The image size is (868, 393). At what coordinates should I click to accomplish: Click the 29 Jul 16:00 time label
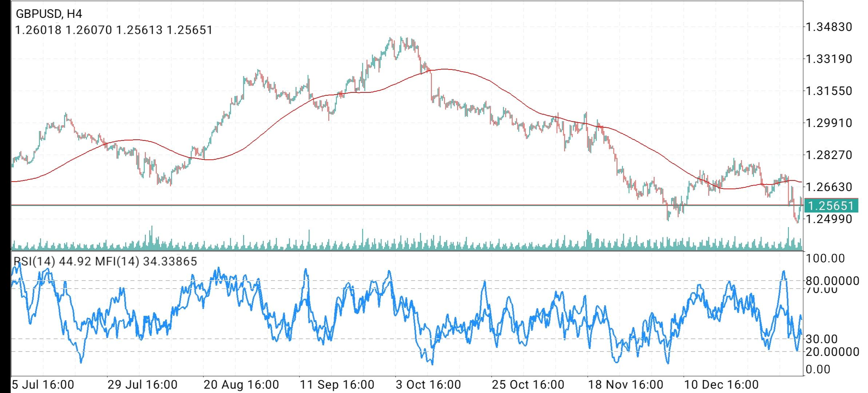click(x=142, y=384)
